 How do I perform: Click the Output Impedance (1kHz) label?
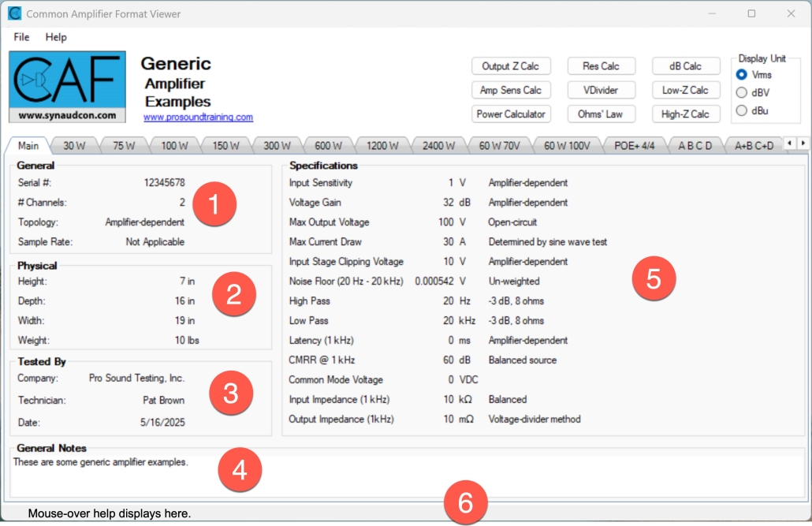341,420
